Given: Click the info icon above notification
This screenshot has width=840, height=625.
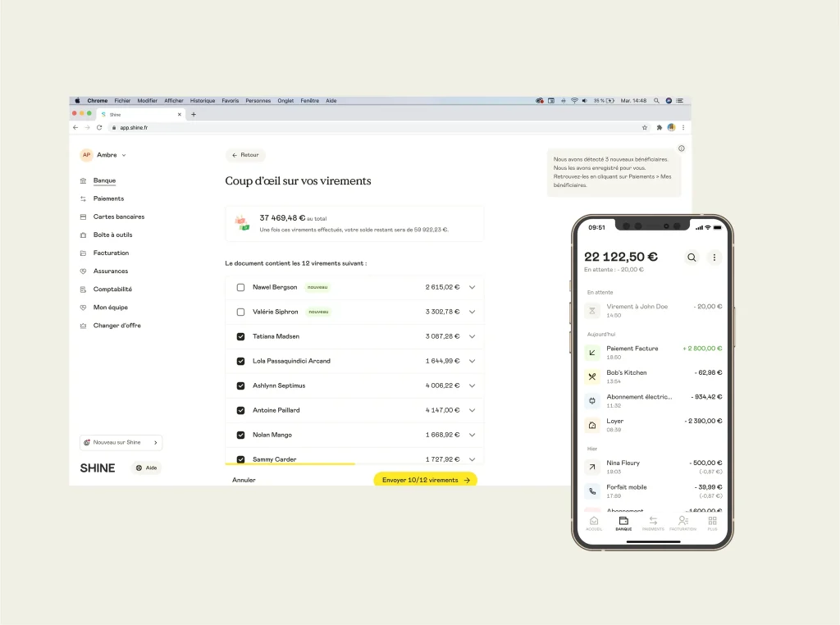Looking at the screenshot, I should [x=681, y=148].
